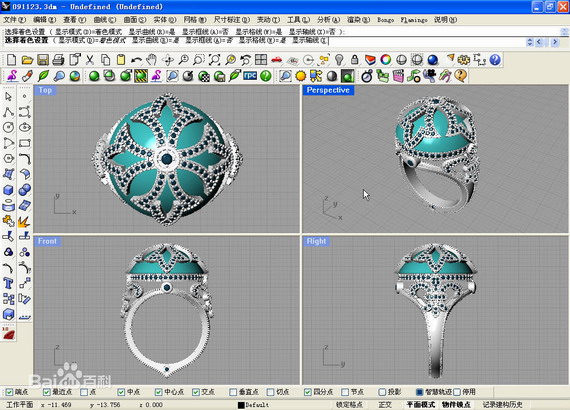The image size is (570, 410).
Task: Select the Text 'T' tool in the sidebar
Action: (x=8, y=283)
